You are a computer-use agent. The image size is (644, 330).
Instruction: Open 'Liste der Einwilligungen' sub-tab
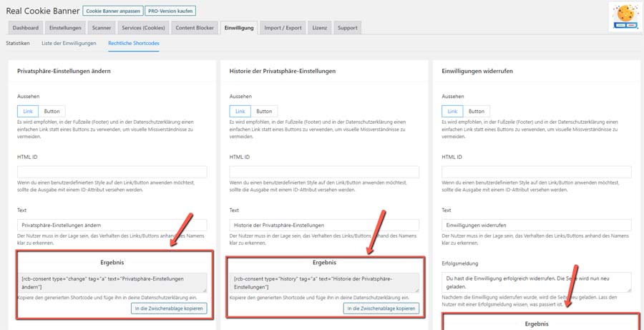click(x=69, y=43)
